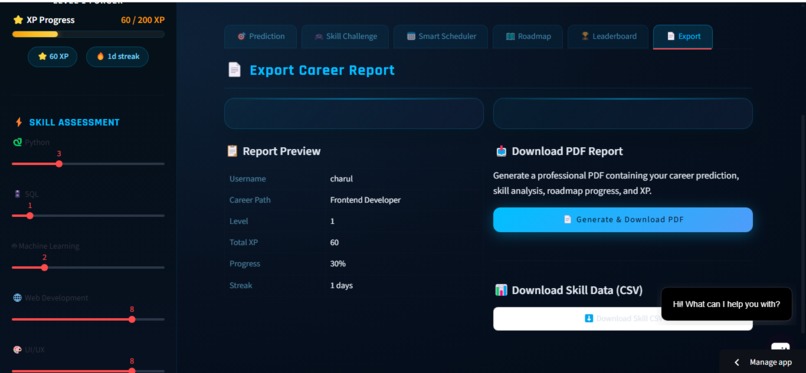
Task: Click the 'Total XP' row label
Action: coord(244,243)
